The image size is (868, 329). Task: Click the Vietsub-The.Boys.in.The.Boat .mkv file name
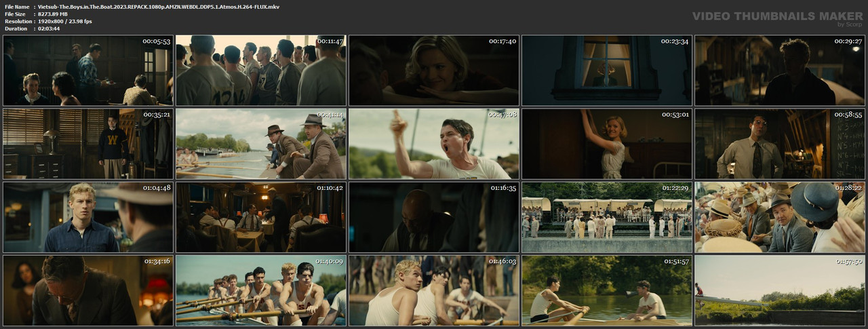pos(159,6)
